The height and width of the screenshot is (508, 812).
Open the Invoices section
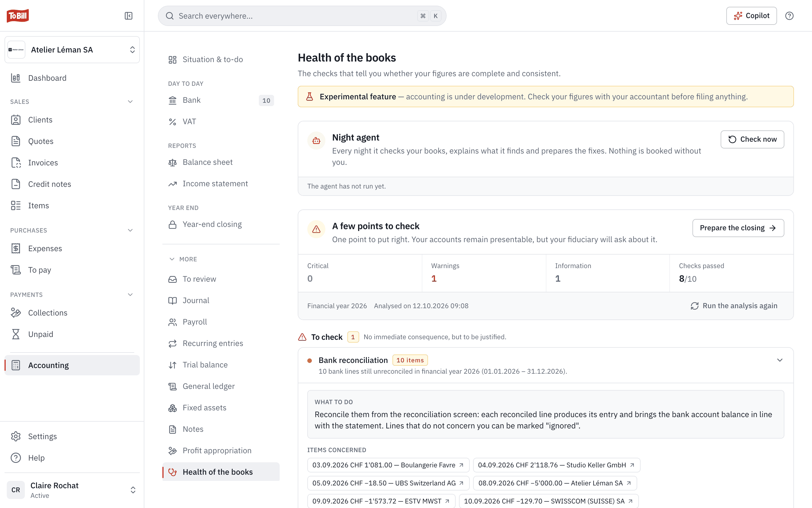(x=72, y=163)
